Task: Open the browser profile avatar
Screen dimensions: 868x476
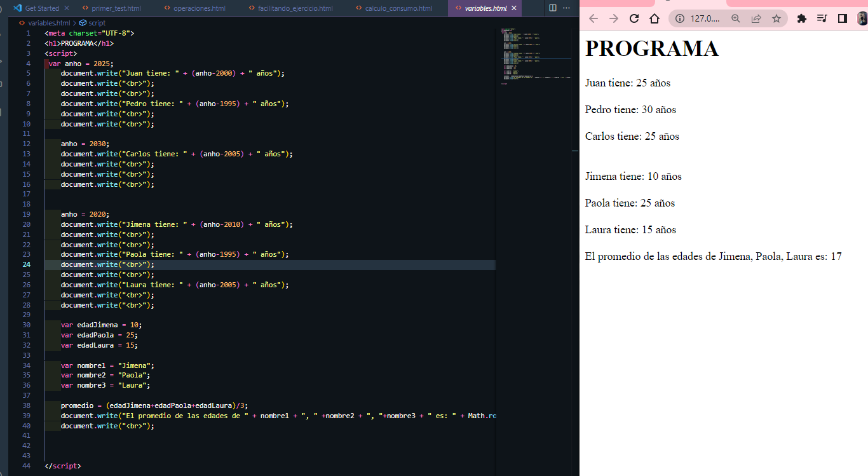Action: click(x=862, y=18)
